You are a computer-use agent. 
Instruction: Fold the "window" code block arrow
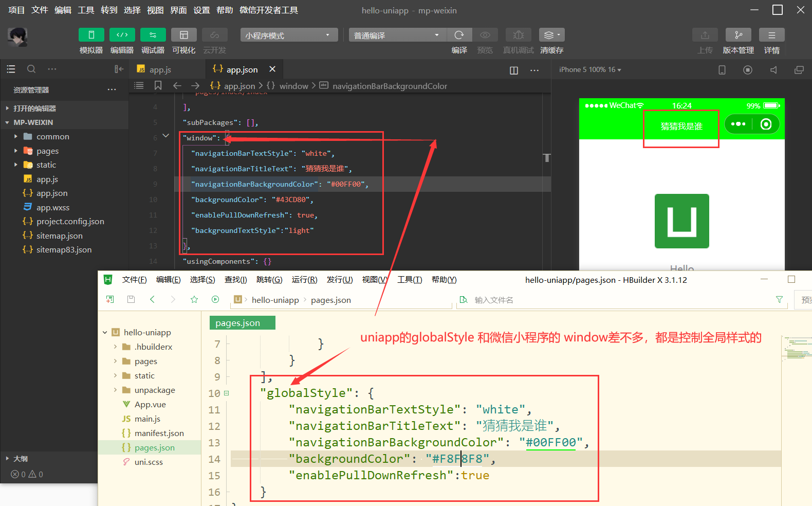pyautogui.click(x=165, y=136)
